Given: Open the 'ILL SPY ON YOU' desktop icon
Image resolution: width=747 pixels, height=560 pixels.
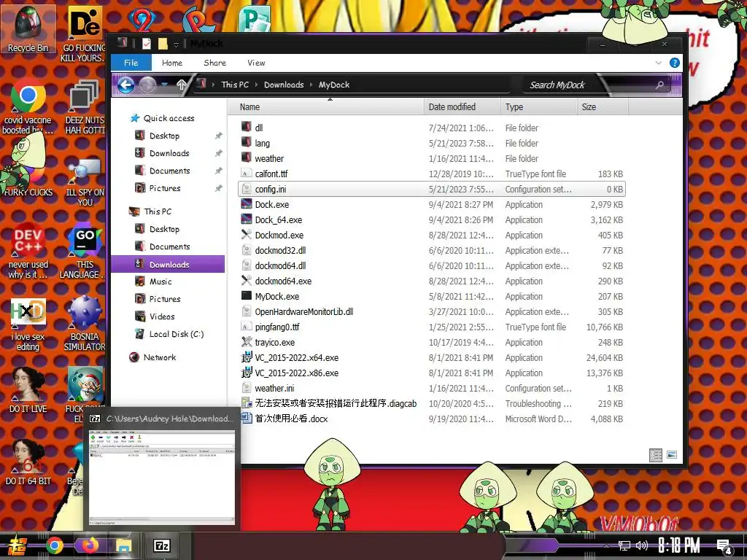Looking at the screenshot, I should pos(85,182).
